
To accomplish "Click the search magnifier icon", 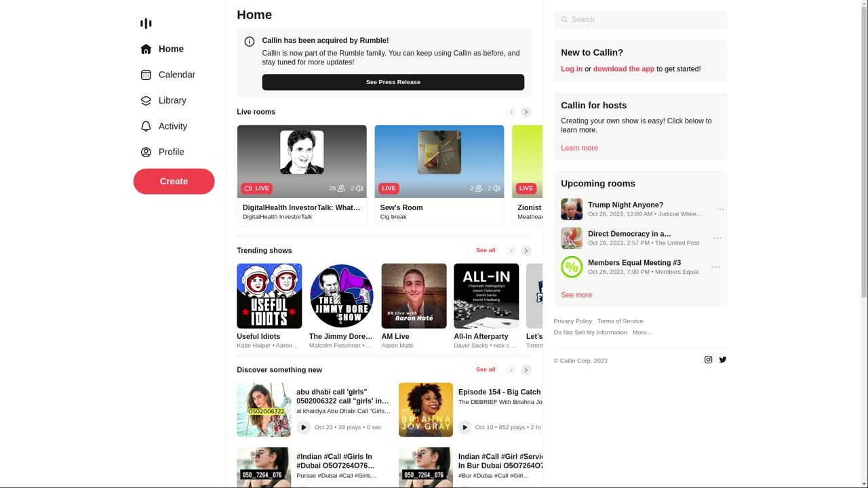I will point(564,20).
